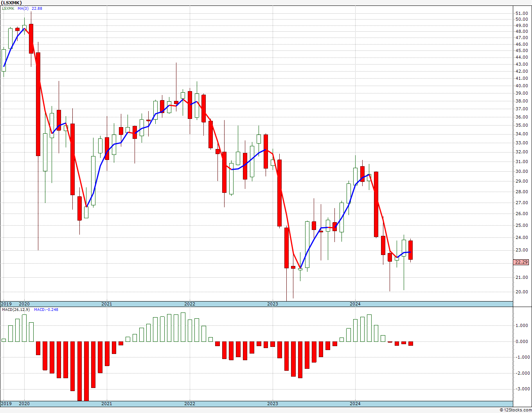
Task: Select the LSXMK legend label
Action: (8, 9)
